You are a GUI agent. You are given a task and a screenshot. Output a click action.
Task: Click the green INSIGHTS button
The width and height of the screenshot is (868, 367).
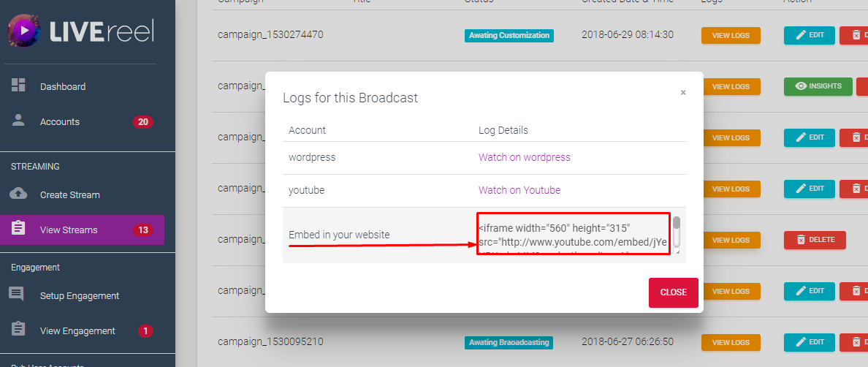(x=818, y=86)
